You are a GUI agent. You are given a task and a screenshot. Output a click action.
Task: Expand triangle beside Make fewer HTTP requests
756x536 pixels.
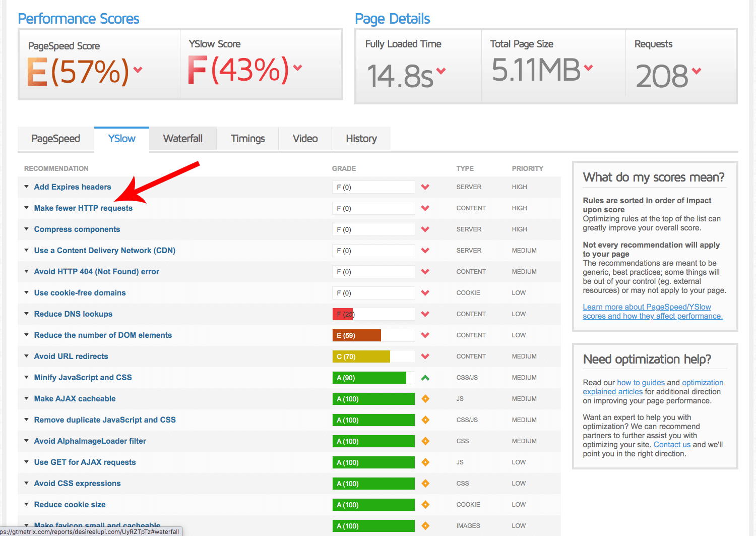coord(26,208)
